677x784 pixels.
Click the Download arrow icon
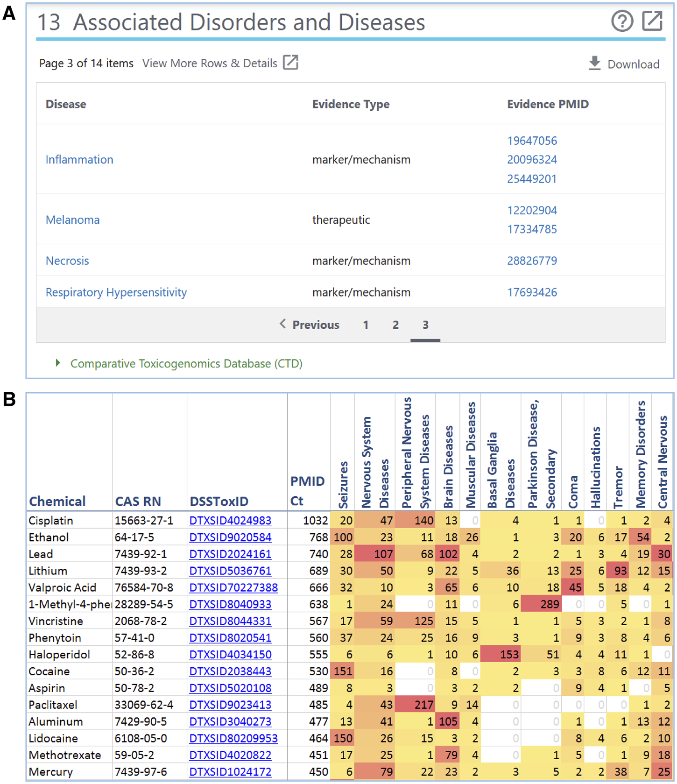594,63
